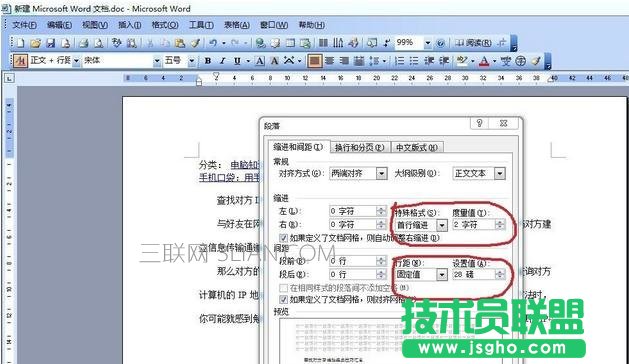Toggle Italic formatting
629x364 pixels.
222,61
